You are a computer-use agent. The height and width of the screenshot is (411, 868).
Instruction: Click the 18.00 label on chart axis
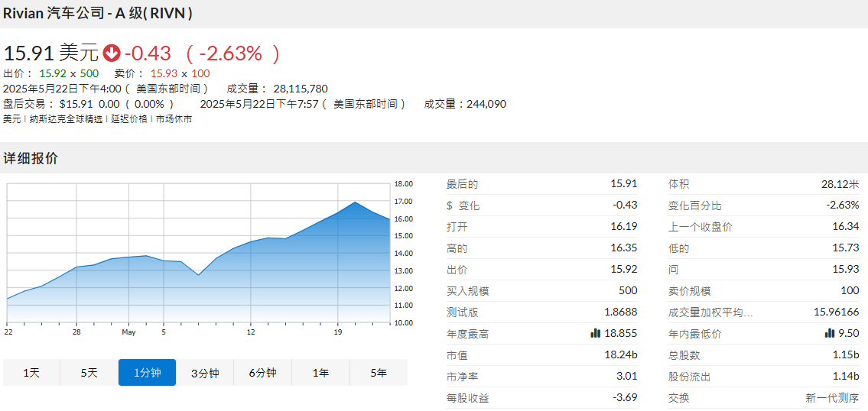[x=404, y=184]
